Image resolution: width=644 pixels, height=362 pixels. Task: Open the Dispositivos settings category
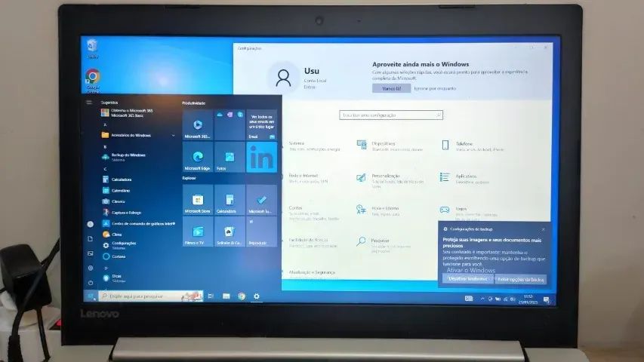pyautogui.click(x=390, y=146)
